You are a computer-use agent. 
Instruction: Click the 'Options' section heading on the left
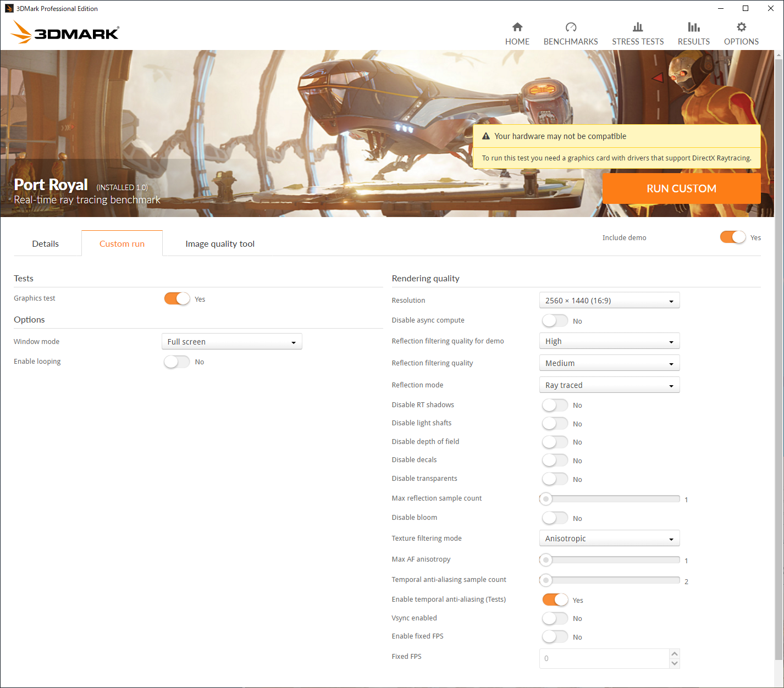pyautogui.click(x=29, y=320)
